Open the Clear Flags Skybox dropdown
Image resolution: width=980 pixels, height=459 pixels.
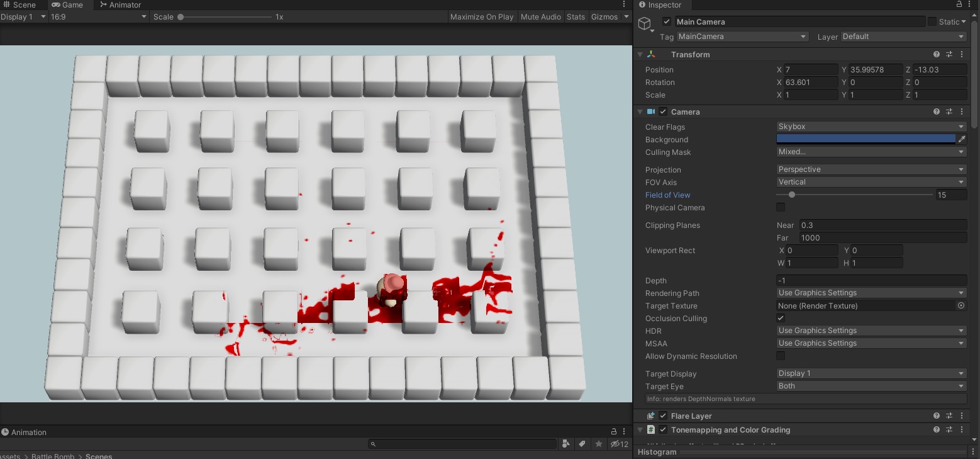(871, 126)
